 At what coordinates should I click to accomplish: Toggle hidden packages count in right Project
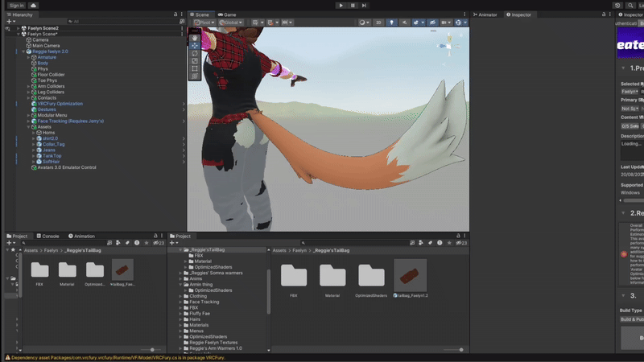(461, 243)
